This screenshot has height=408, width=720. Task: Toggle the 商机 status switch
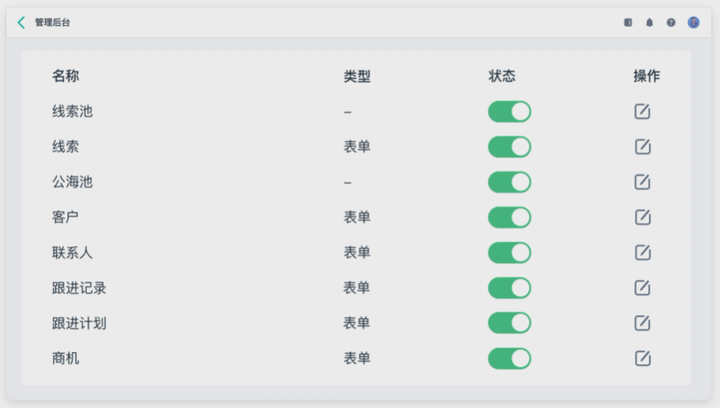pyautogui.click(x=509, y=358)
